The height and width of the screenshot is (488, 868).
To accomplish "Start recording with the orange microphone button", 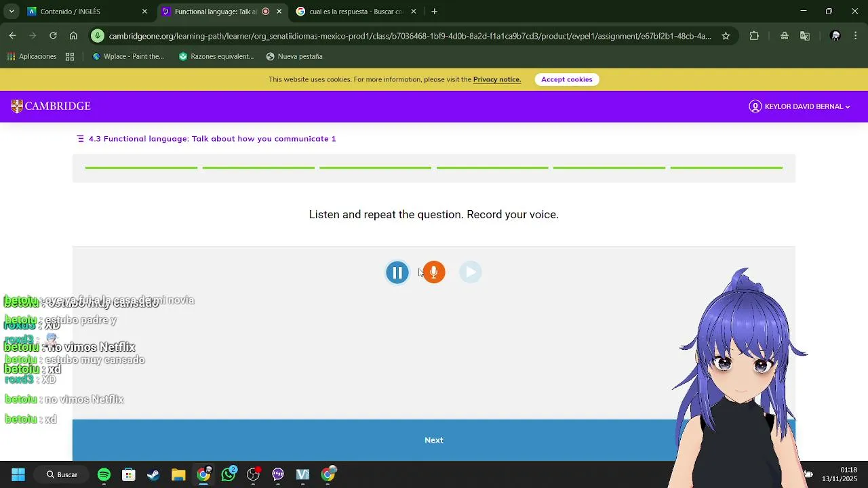I will (x=434, y=272).
